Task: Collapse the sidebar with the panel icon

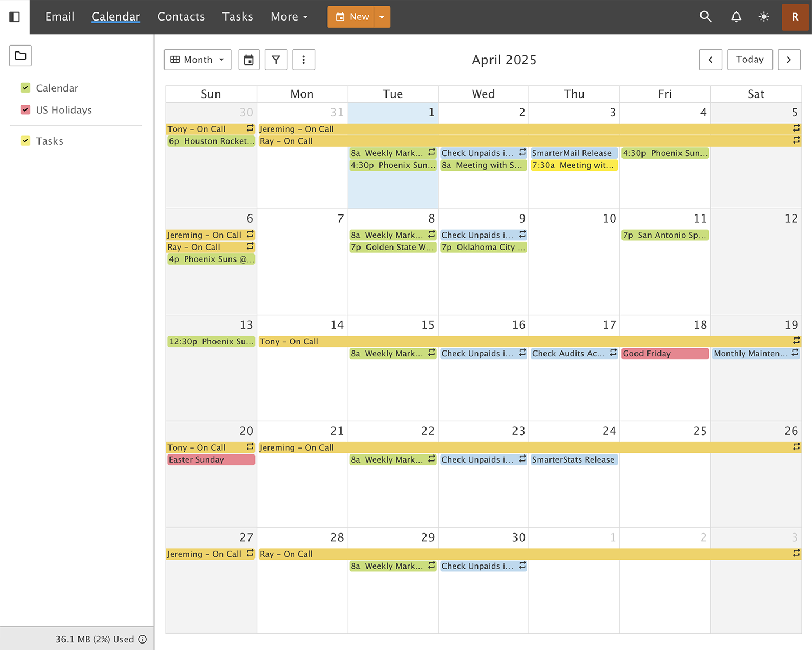Action: pos(14,17)
